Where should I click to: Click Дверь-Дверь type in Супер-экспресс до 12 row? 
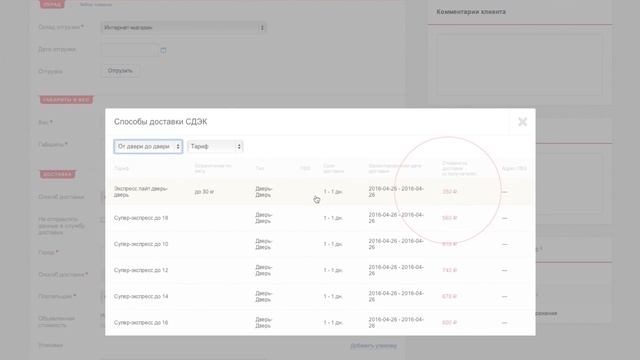pyautogui.click(x=263, y=270)
